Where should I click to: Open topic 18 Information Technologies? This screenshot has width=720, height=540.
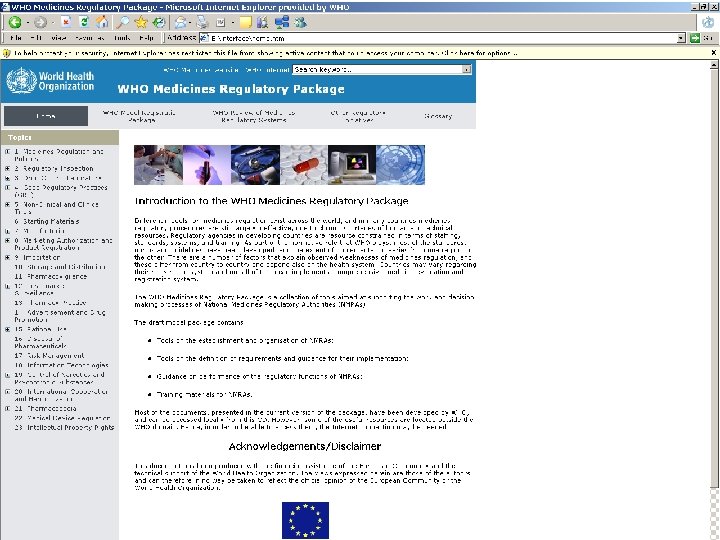61,365
